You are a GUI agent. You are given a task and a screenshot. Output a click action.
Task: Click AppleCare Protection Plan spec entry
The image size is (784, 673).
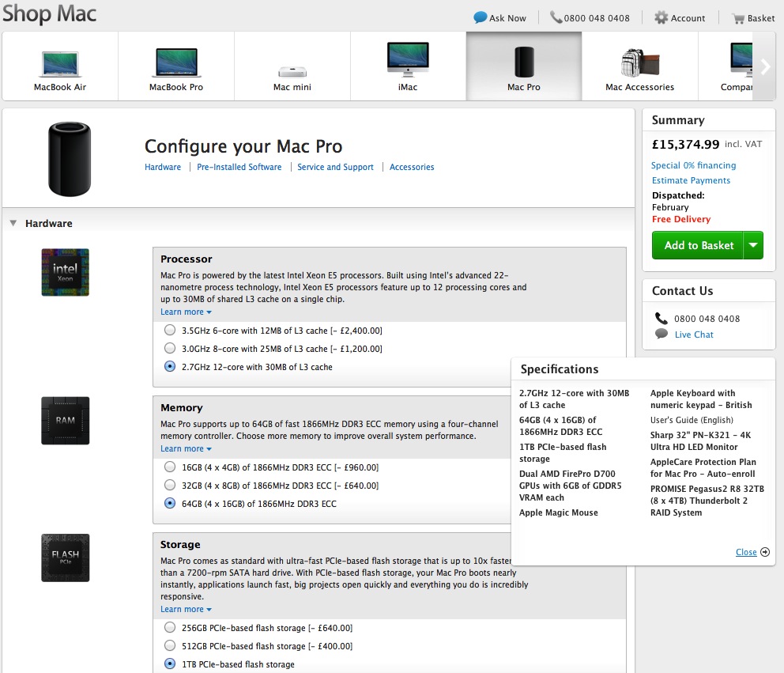(x=703, y=468)
